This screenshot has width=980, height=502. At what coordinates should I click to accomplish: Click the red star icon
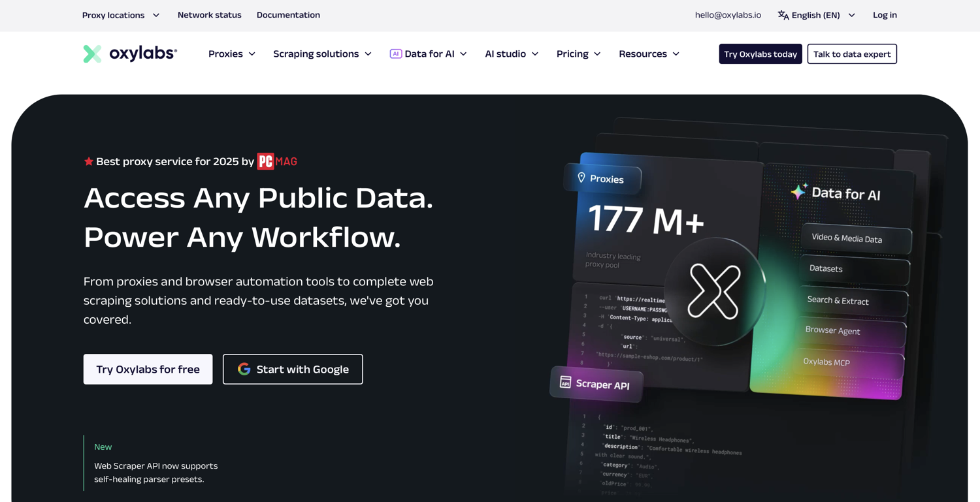coord(89,161)
